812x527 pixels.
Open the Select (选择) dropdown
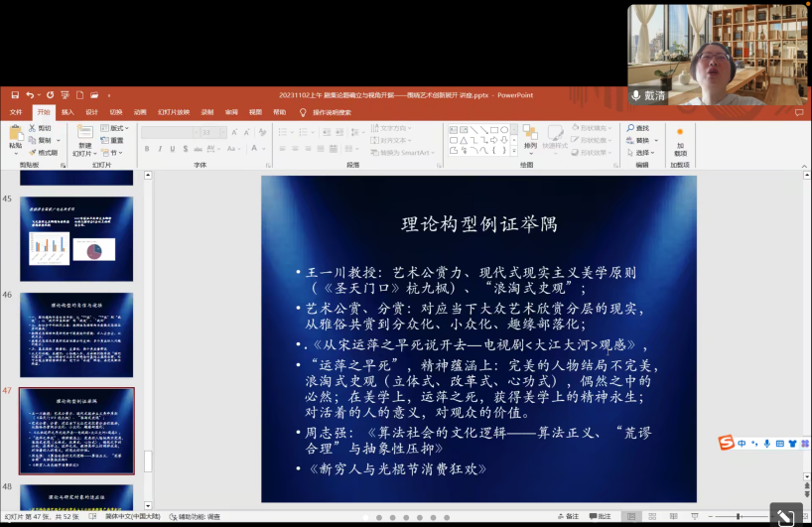(x=642, y=153)
